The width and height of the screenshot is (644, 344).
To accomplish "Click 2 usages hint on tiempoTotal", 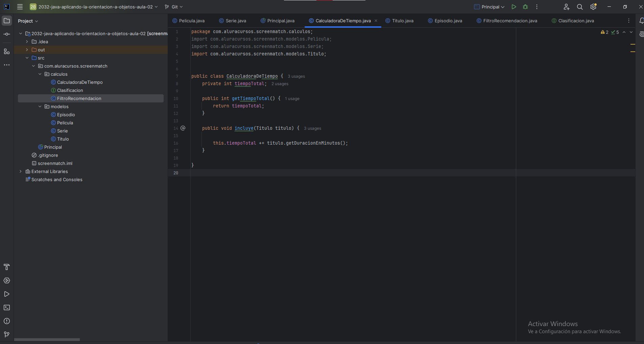I will [x=280, y=84].
